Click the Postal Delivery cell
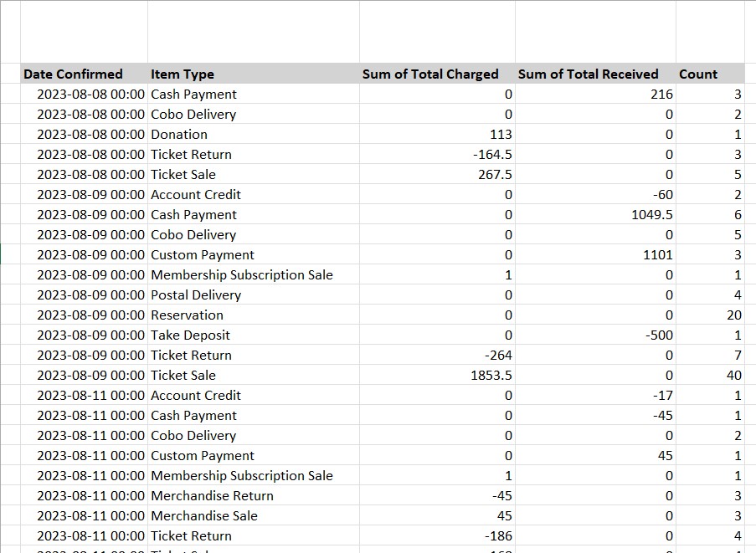 (253, 294)
